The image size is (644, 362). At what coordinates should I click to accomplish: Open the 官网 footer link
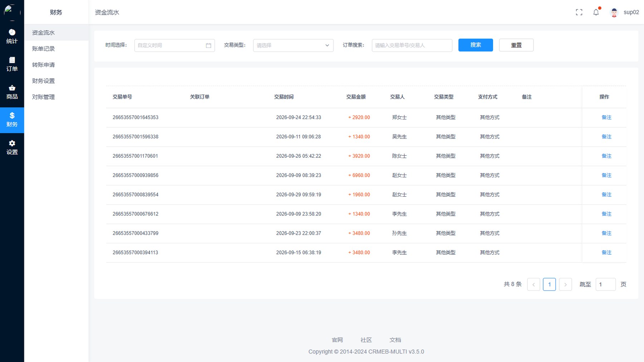coord(337,340)
